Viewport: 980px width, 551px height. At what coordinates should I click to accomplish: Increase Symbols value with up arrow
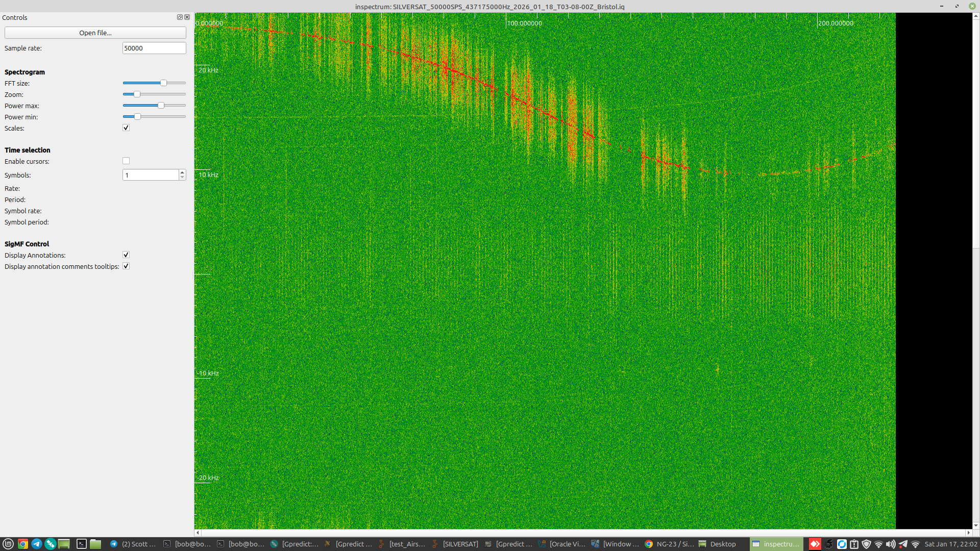tap(182, 172)
